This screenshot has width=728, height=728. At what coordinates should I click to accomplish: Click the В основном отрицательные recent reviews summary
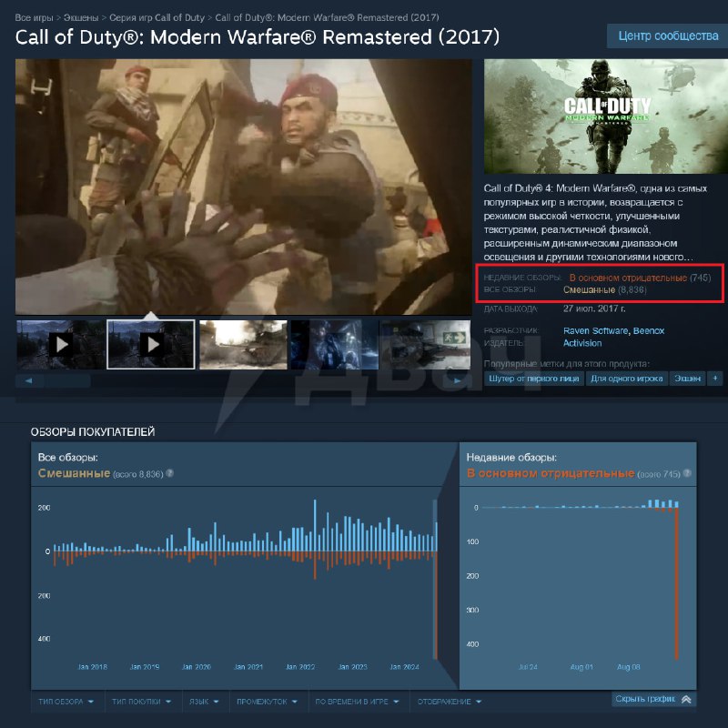[x=627, y=277]
